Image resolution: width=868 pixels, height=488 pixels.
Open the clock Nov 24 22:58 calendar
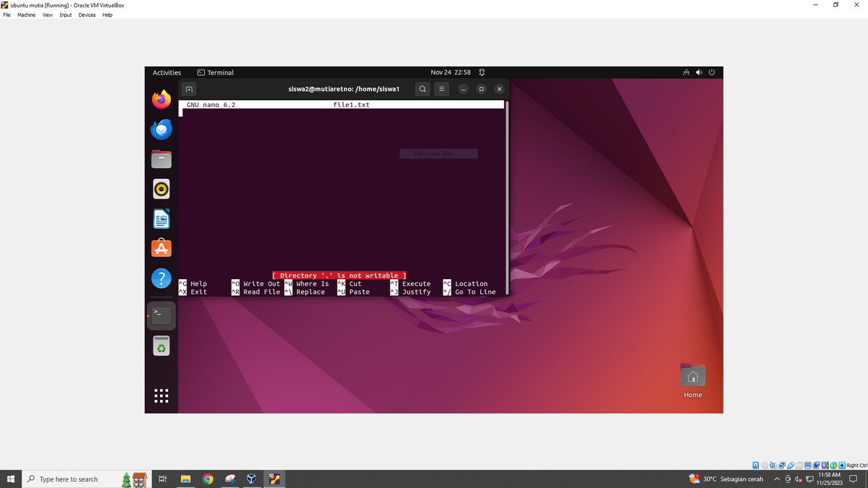pos(450,73)
